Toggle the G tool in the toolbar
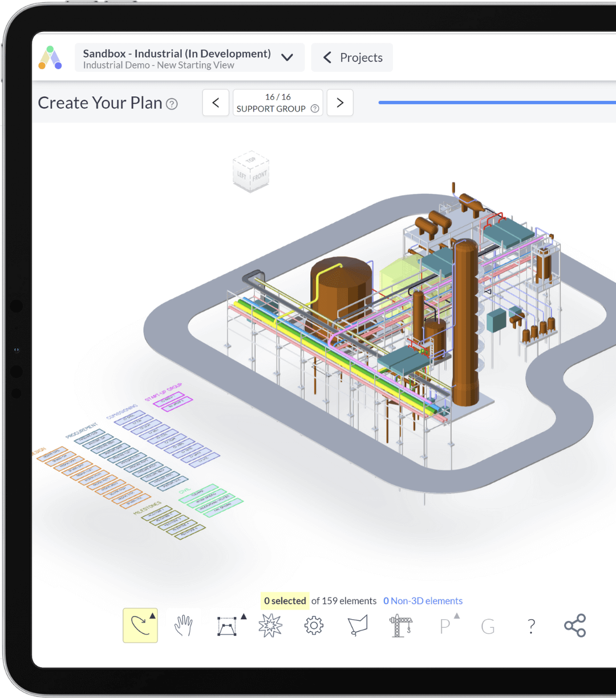The width and height of the screenshot is (616, 699). point(488,627)
